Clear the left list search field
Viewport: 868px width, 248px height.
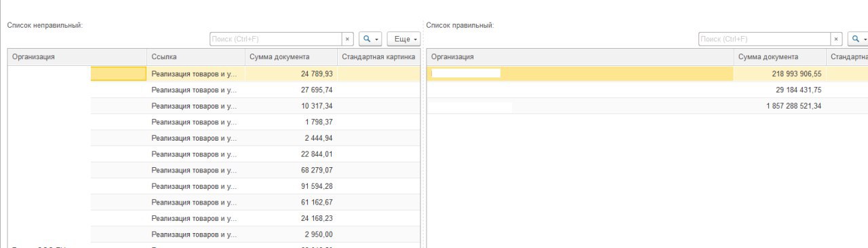point(348,39)
